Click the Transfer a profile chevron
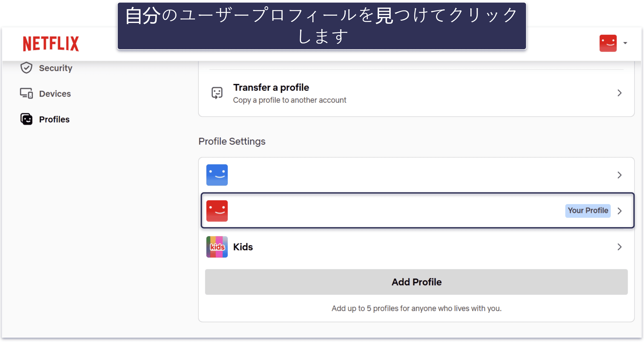This screenshot has width=644, height=342. coord(619,93)
